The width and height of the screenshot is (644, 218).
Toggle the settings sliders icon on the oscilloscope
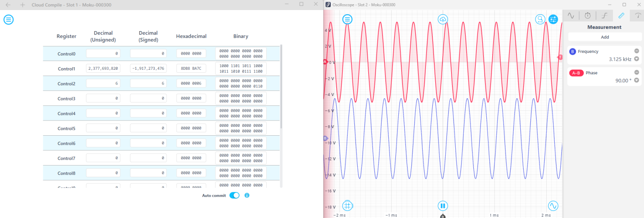pyautogui.click(x=553, y=19)
